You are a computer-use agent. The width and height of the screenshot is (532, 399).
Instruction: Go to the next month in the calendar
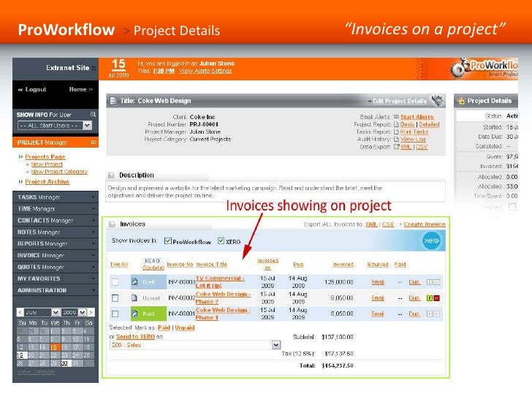91,312
